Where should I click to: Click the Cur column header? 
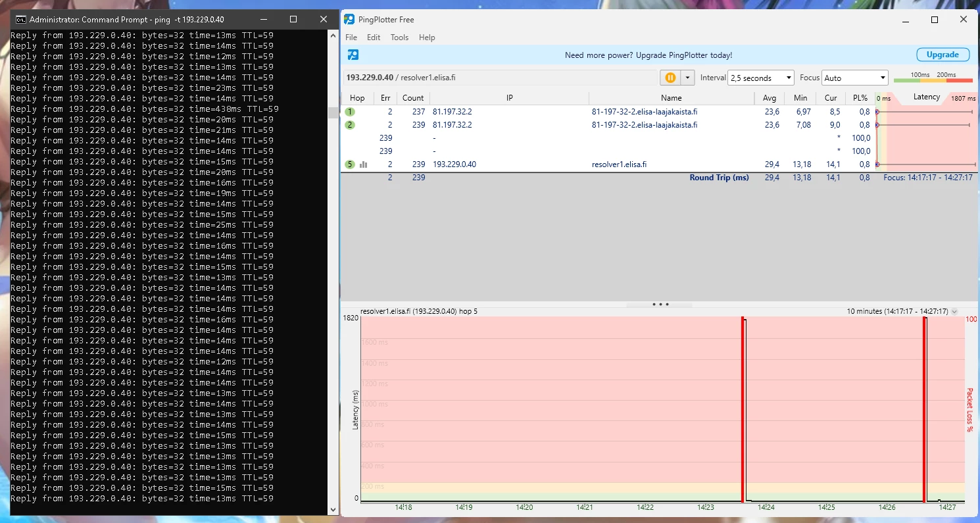[831, 98]
